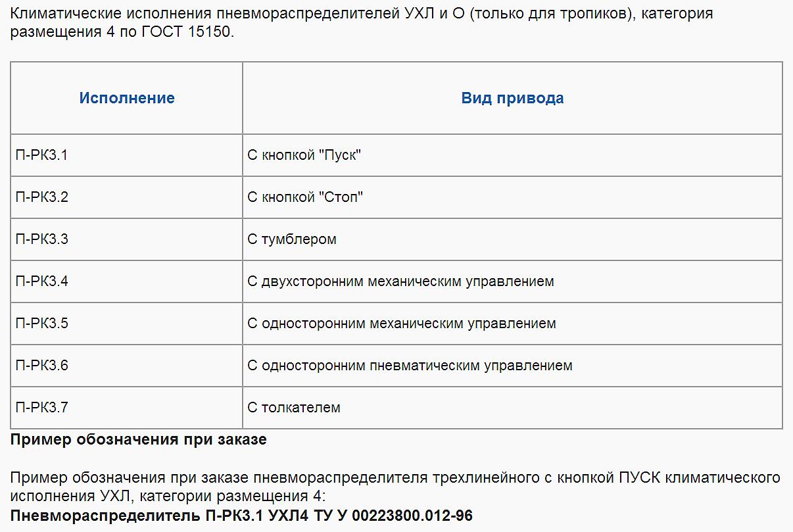Click the paragraph mentioning кнопкой ПУСК
The image size is (793, 532).
pyautogui.click(x=395, y=485)
